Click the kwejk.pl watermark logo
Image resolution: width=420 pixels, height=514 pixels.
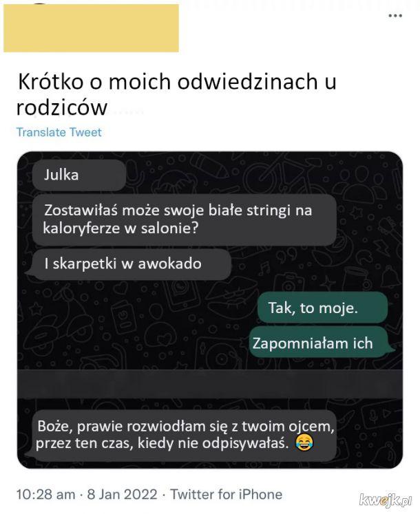tap(385, 500)
